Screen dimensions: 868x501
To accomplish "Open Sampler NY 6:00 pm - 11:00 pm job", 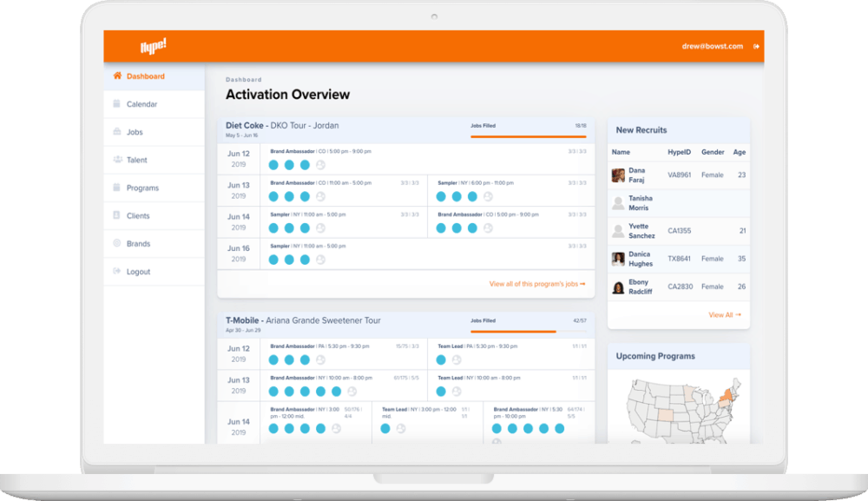I will pos(476,182).
